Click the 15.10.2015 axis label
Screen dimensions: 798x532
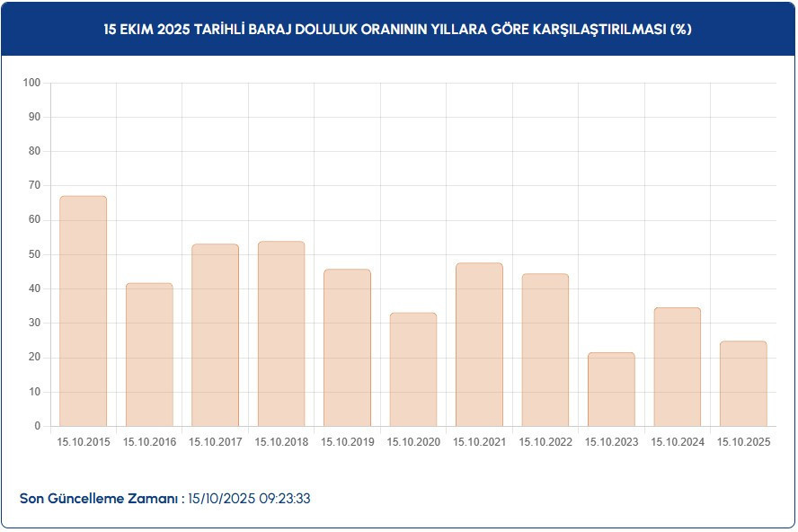[x=82, y=442]
